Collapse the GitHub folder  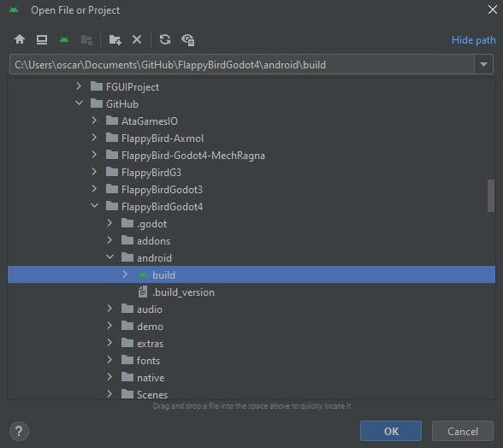click(79, 103)
